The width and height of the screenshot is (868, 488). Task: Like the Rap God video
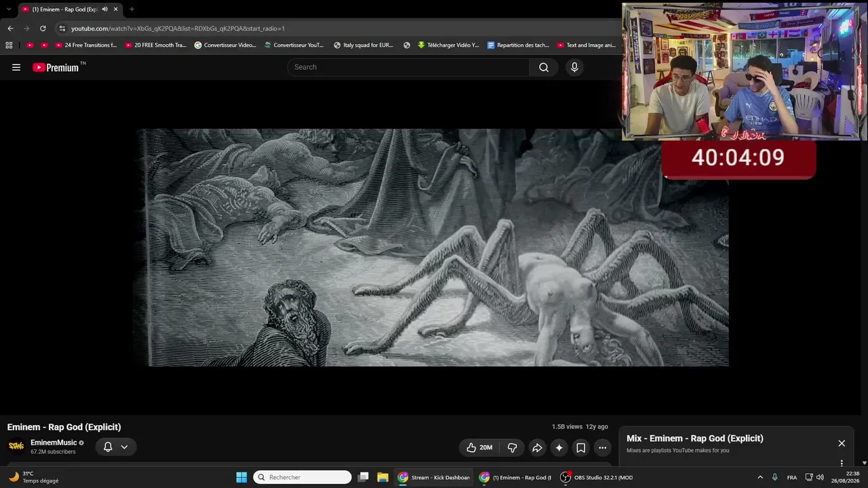coord(479,447)
